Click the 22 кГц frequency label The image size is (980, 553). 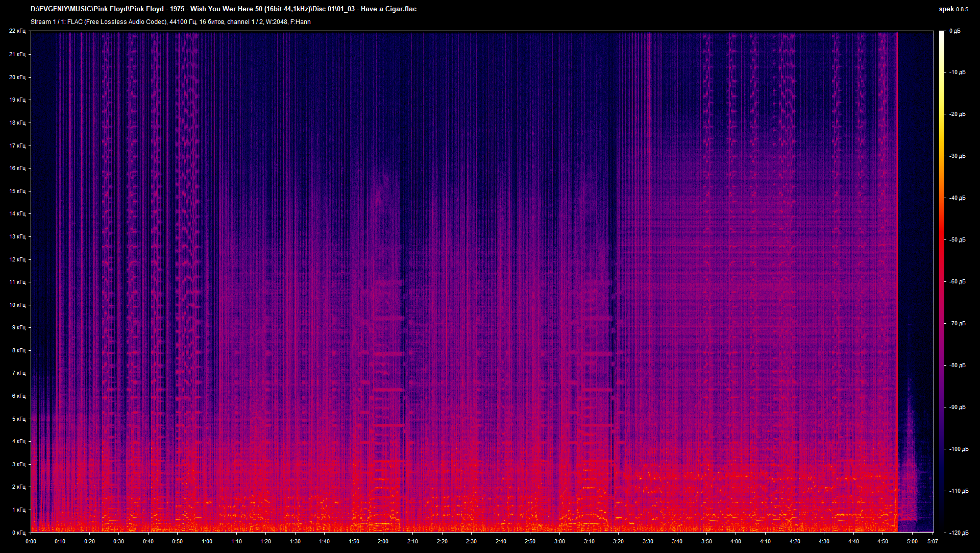click(x=17, y=31)
